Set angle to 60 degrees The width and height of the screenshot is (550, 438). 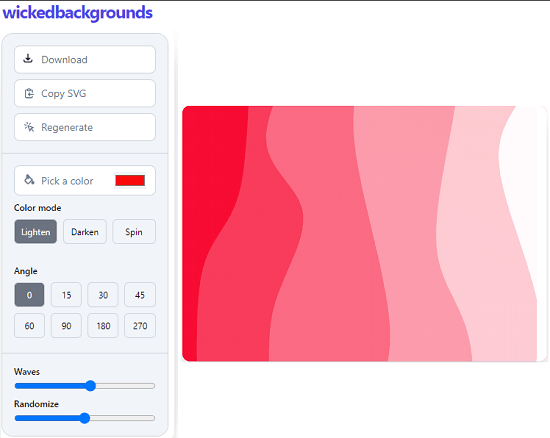[29, 326]
